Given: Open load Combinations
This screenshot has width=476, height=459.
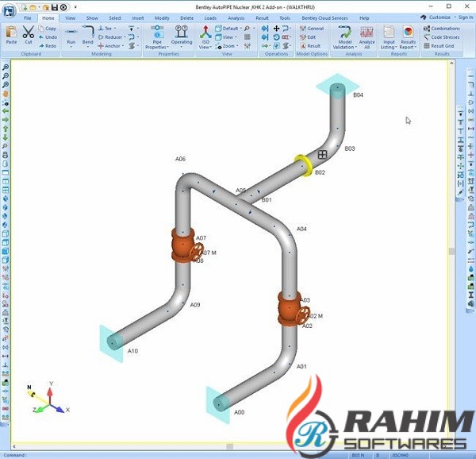Looking at the screenshot, I should tap(442, 29).
